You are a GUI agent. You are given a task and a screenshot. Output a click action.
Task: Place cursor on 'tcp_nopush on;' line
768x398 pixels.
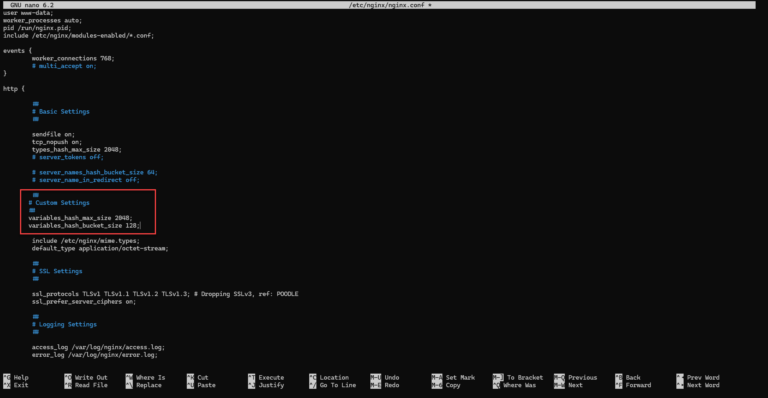pos(57,142)
